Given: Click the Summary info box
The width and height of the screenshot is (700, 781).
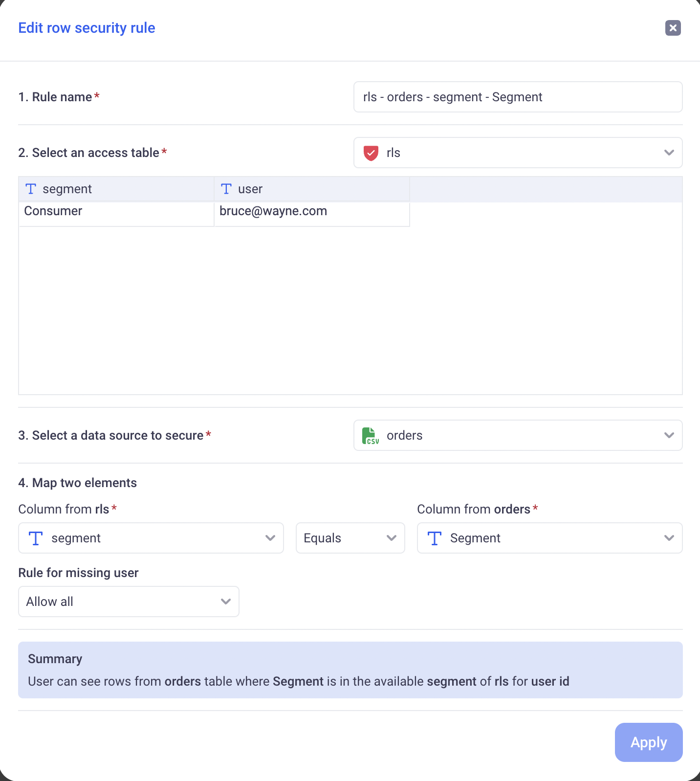Looking at the screenshot, I should tap(350, 670).
